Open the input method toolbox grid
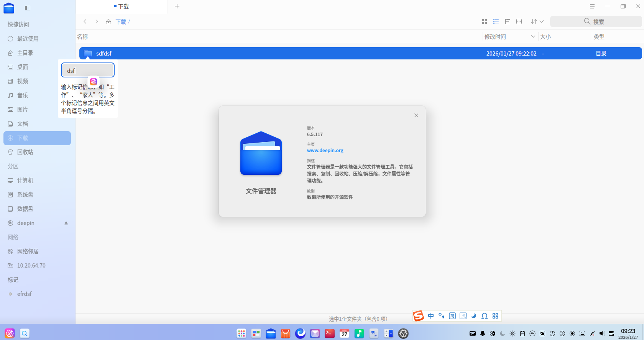 495,316
